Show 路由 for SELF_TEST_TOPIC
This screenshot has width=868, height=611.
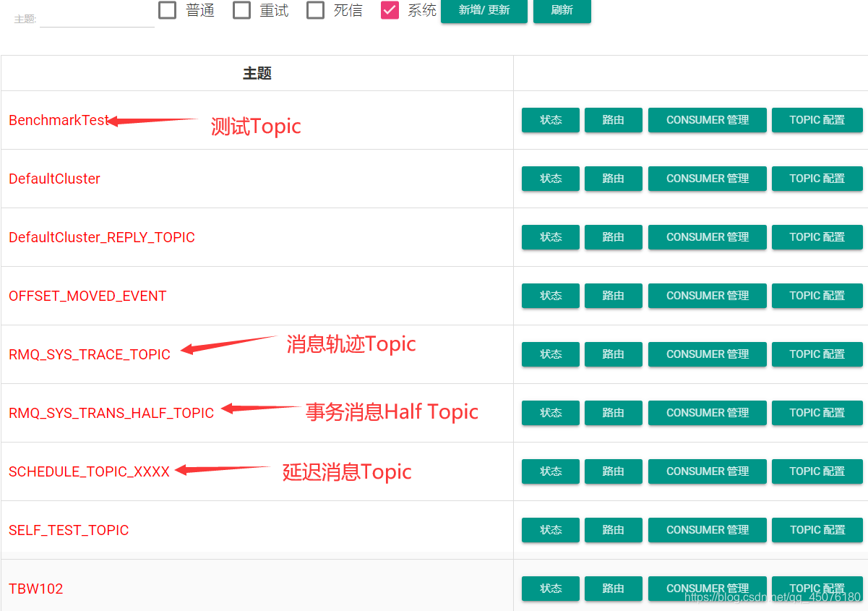click(614, 530)
